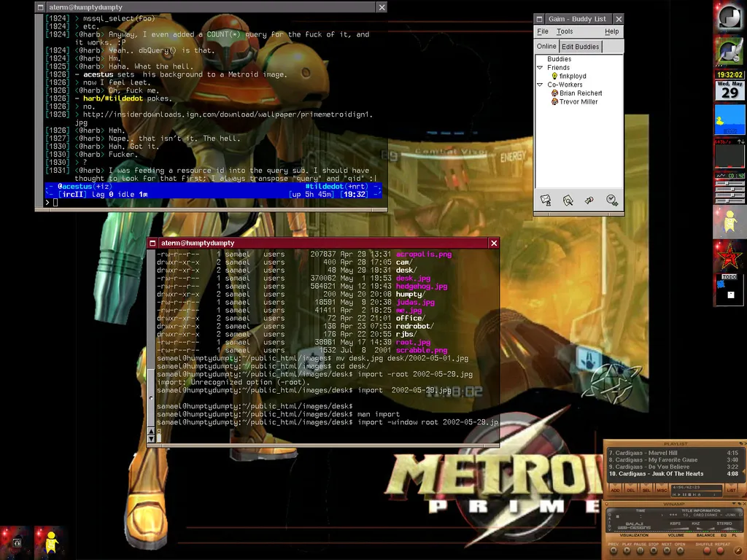Open Tools menu in Gaim
Viewport: 747px width, 560px height.
[565, 31]
